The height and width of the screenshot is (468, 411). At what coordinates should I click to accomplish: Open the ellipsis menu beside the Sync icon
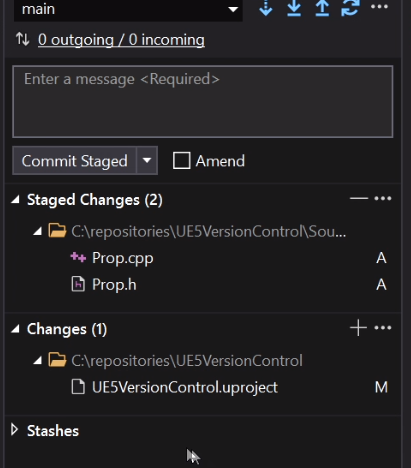click(379, 7)
